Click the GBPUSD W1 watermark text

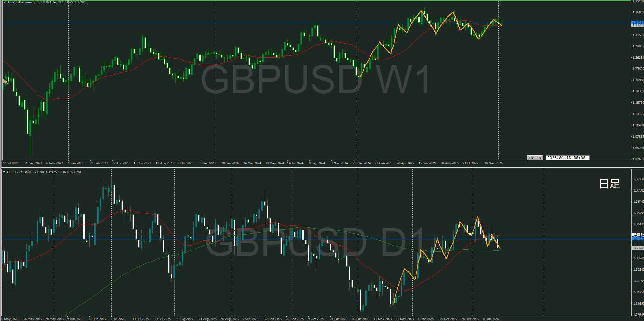click(315, 80)
